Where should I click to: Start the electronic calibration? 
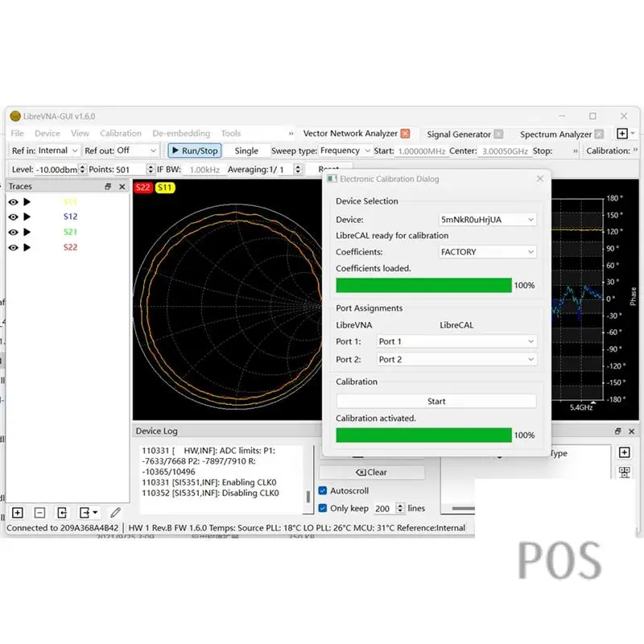pos(436,401)
